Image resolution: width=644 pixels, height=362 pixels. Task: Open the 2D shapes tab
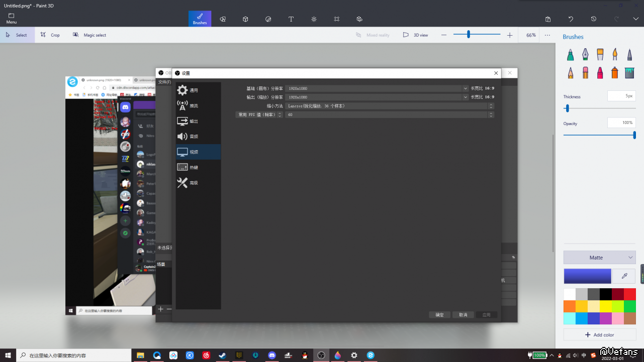[x=223, y=19]
